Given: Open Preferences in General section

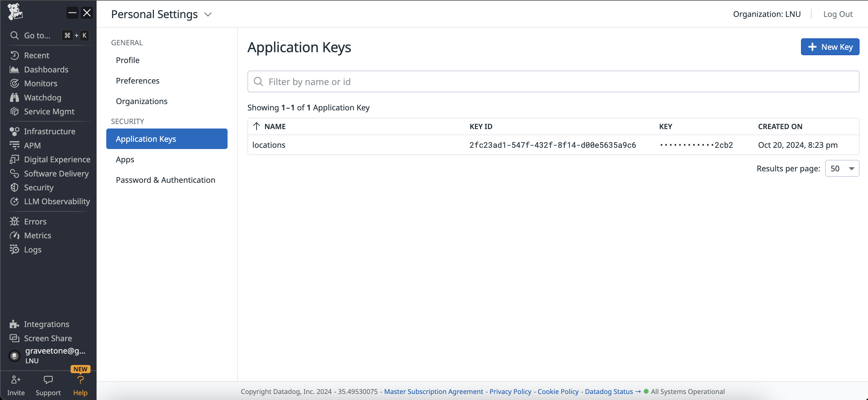Looking at the screenshot, I should click(138, 81).
